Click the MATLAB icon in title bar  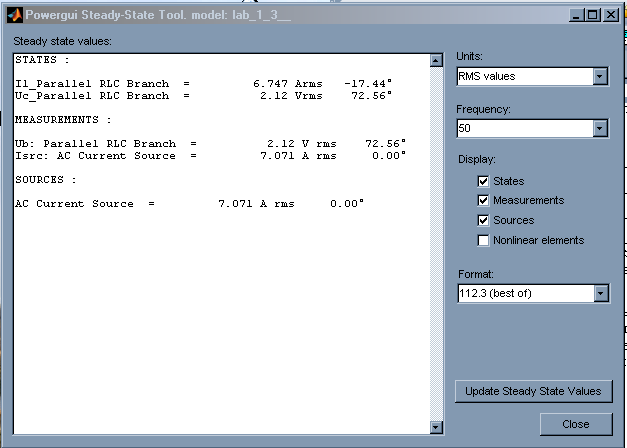point(15,15)
